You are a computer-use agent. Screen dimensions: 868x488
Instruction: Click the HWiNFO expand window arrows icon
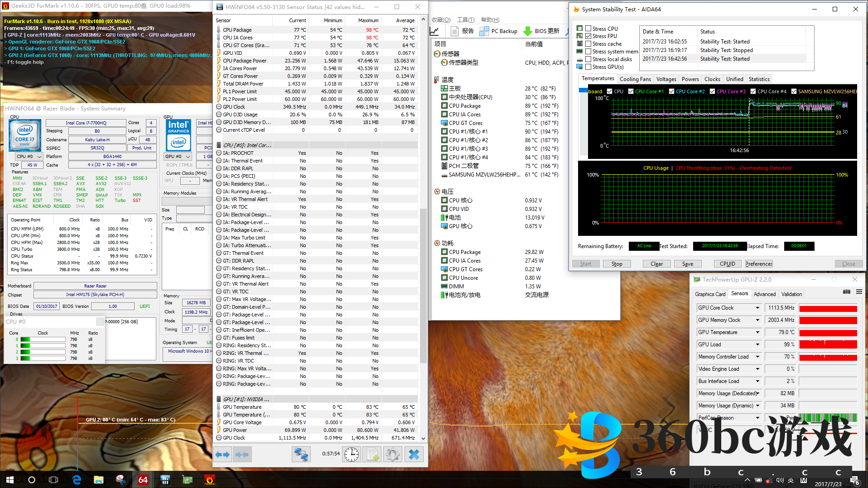pyautogui.click(x=222, y=455)
